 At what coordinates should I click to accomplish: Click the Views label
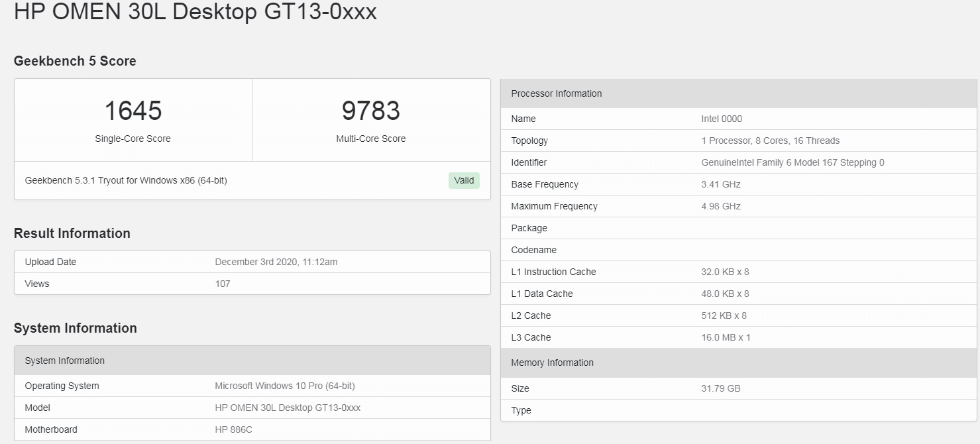pyautogui.click(x=37, y=284)
